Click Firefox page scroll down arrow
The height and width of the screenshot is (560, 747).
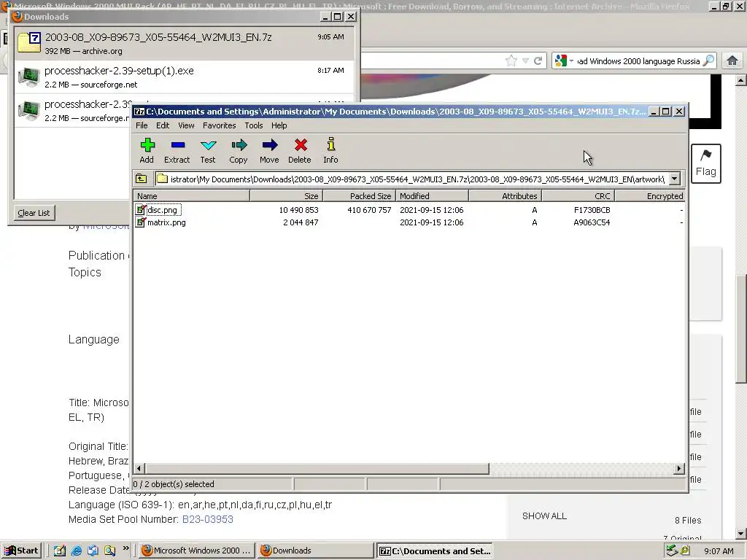pos(741,533)
